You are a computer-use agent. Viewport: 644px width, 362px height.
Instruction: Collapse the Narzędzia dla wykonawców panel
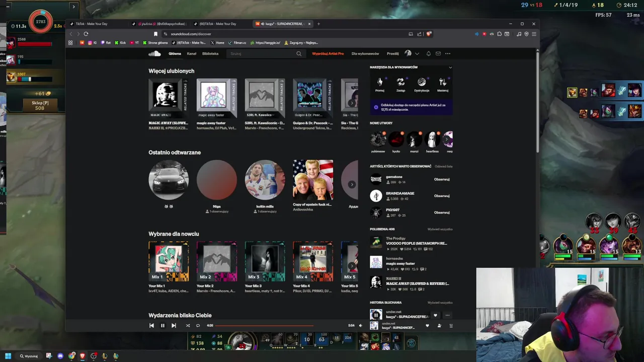click(x=450, y=67)
